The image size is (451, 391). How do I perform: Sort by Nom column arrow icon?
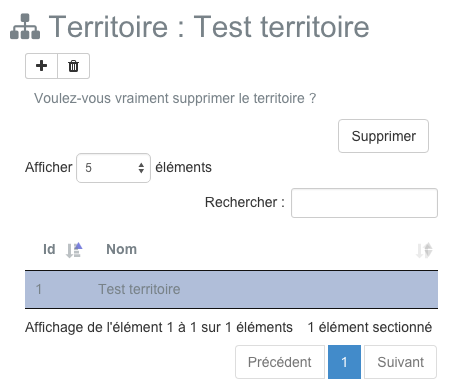coord(424,250)
